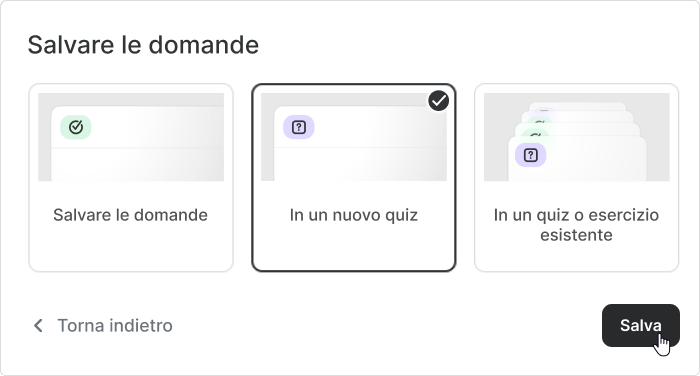Click the green checkmark icon in first card
Screen dimensions: 700x376
pos(76,127)
